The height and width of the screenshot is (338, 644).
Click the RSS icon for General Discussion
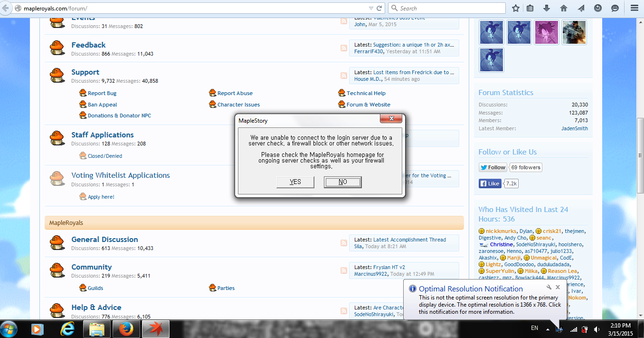(344, 243)
